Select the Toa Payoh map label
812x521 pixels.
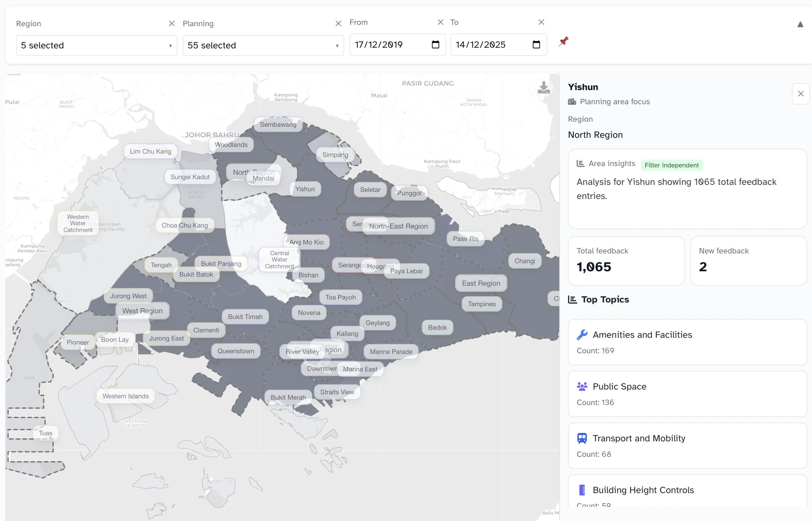pos(340,297)
